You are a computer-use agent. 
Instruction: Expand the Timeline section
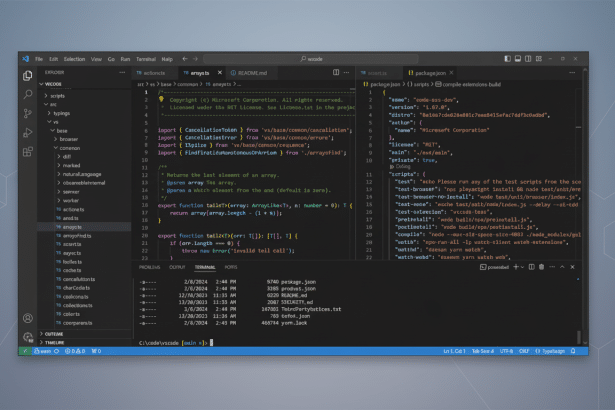tap(42, 343)
